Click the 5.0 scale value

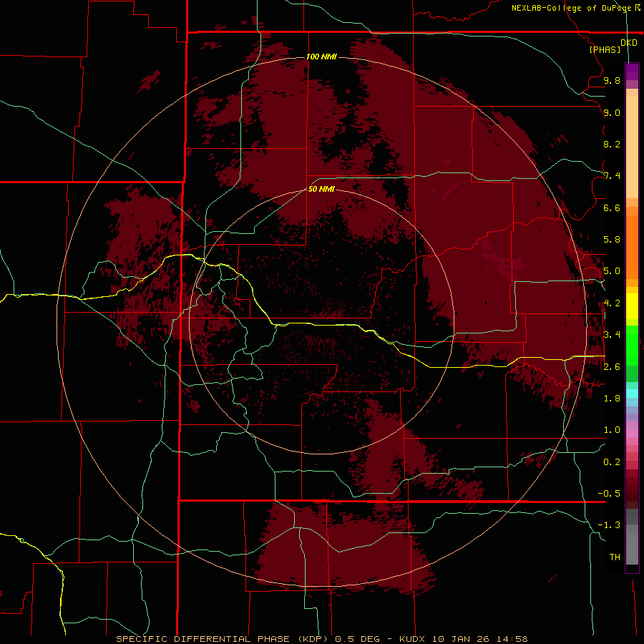tap(612, 271)
